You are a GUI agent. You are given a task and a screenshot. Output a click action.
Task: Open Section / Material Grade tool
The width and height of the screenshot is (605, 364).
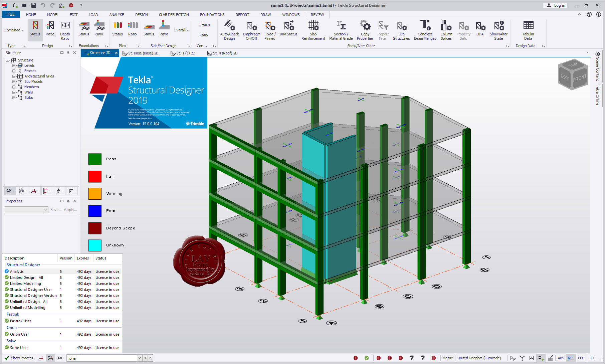tap(341, 30)
